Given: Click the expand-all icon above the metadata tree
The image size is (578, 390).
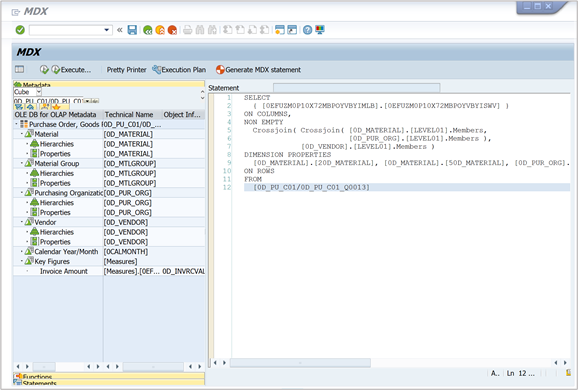Looking at the screenshot, I should tap(18, 107).
